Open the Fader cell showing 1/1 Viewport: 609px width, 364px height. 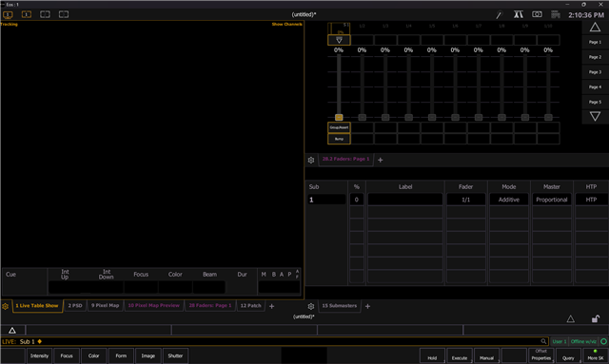tap(465, 200)
